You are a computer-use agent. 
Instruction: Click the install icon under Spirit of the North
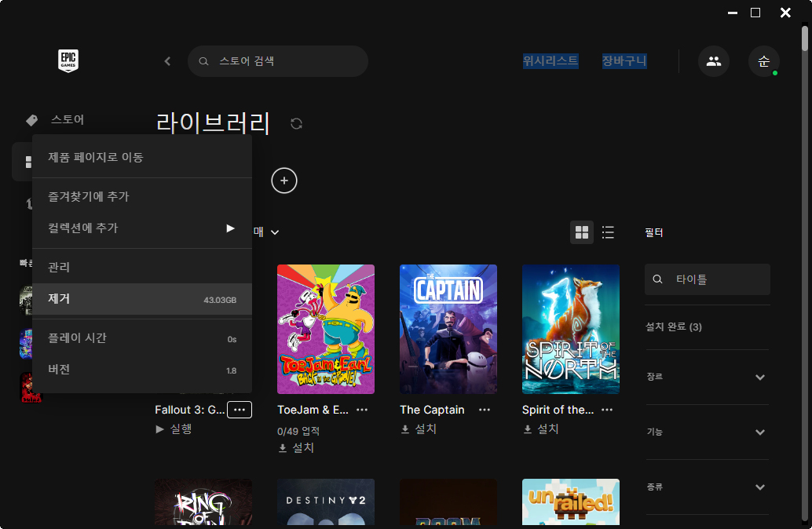tap(527, 429)
